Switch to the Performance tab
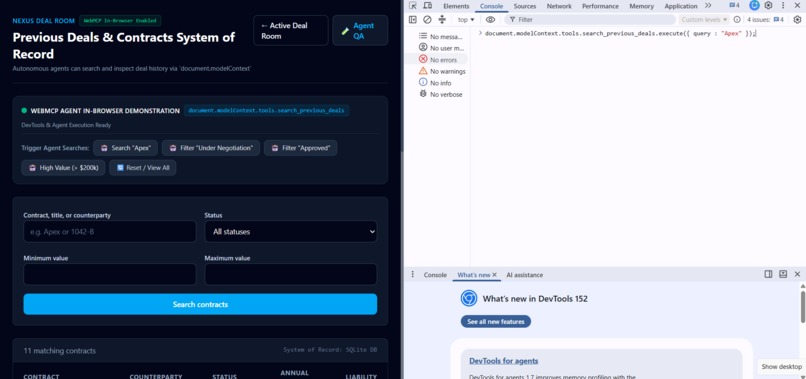The image size is (806, 379). pos(600,6)
